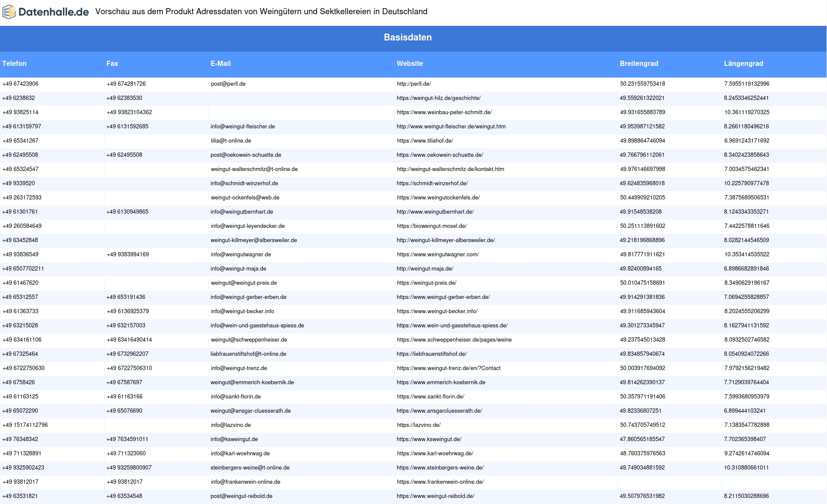Click email liebfrauenstiftshof@t-online.de
This screenshot has height=504, width=827.
248,354
